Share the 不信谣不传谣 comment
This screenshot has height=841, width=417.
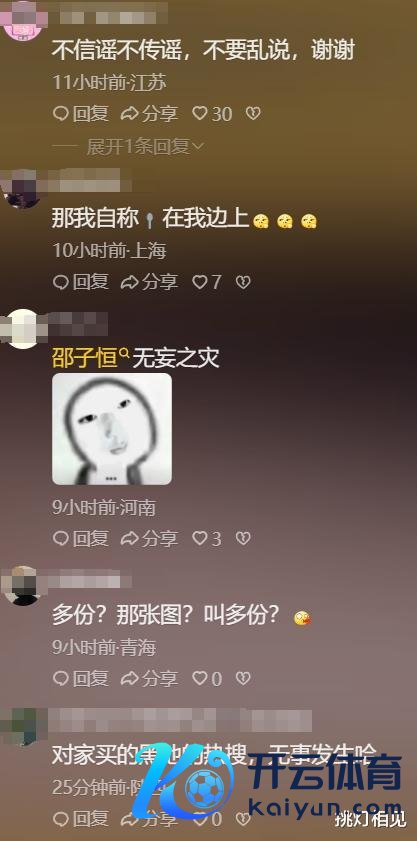coord(150,113)
